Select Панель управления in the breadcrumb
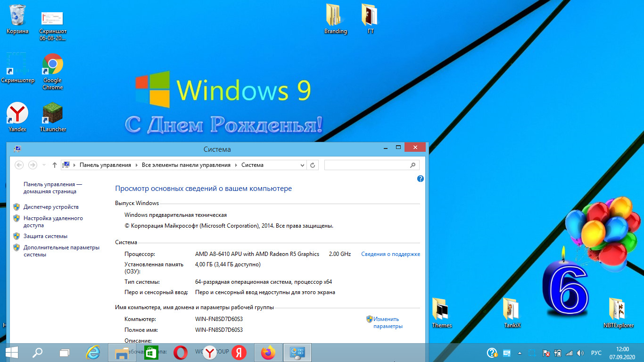 105,165
